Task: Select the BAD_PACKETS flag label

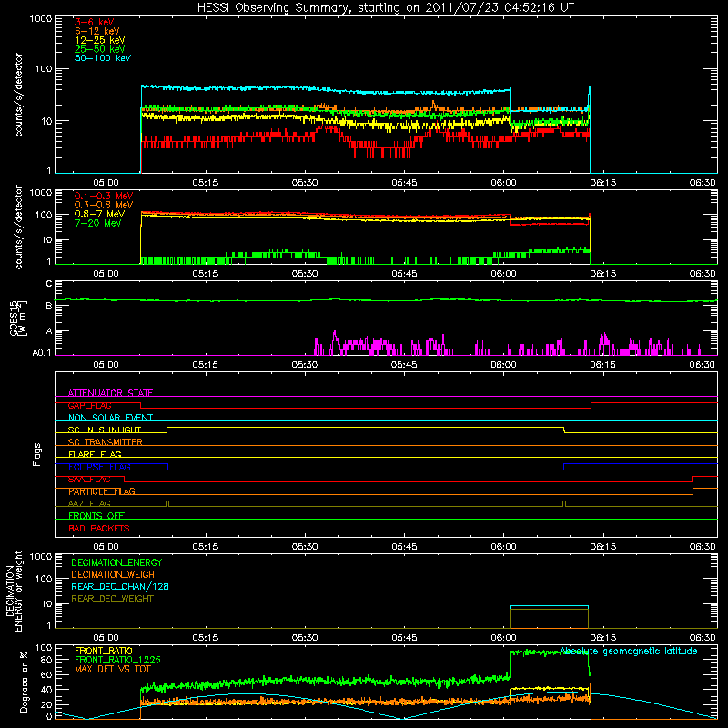Action: pyautogui.click(x=99, y=528)
